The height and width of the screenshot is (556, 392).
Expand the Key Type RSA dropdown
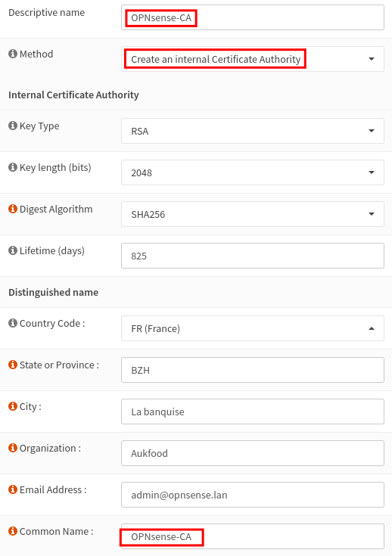click(x=253, y=131)
